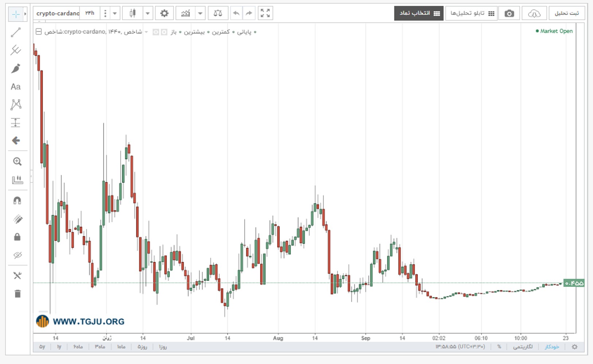This screenshot has height=364, width=593.
Task: Click the ثبت تحلیل button
Action: pos(567,13)
